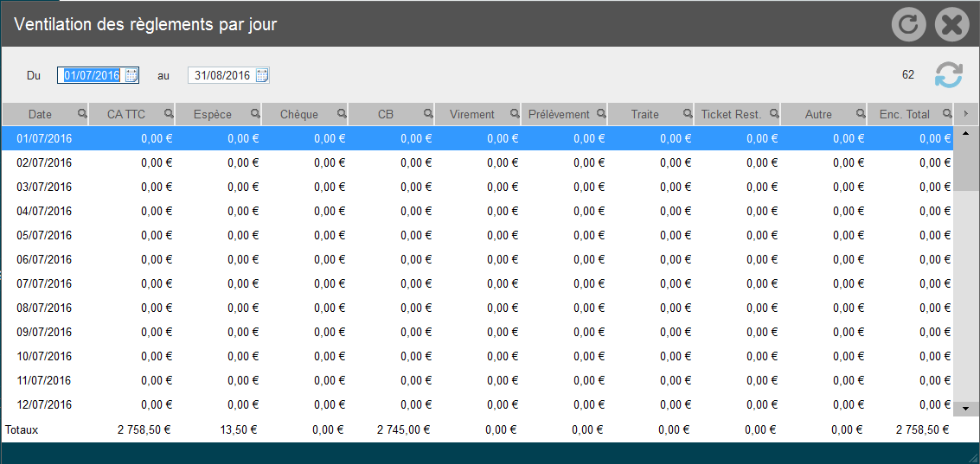Click the search icon in Date column header
The image size is (980, 464).
pyautogui.click(x=82, y=114)
